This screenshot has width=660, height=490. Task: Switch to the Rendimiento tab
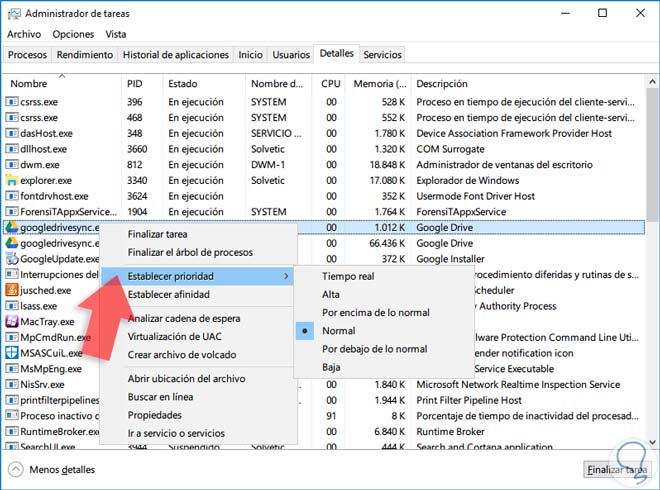(x=85, y=55)
